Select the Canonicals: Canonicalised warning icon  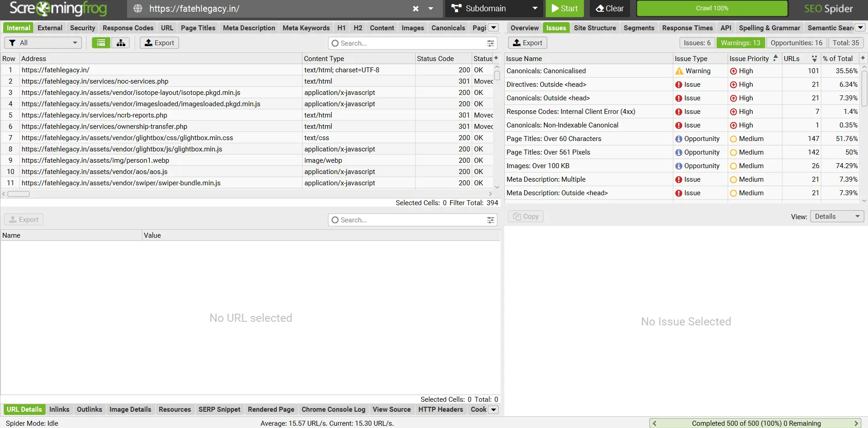679,71
